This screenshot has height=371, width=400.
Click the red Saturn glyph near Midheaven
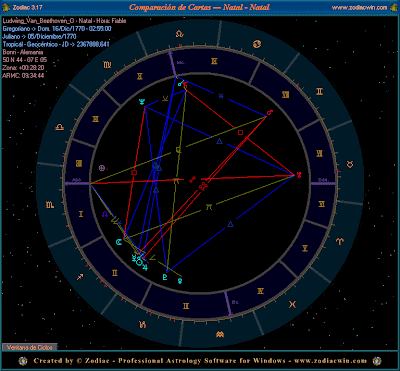coord(185,85)
